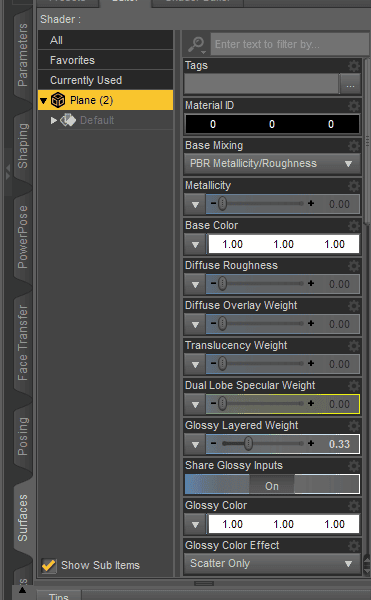The height and width of the screenshot is (600, 371).
Task: Increase Translucency Weight with the plus icon
Action: [311, 364]
